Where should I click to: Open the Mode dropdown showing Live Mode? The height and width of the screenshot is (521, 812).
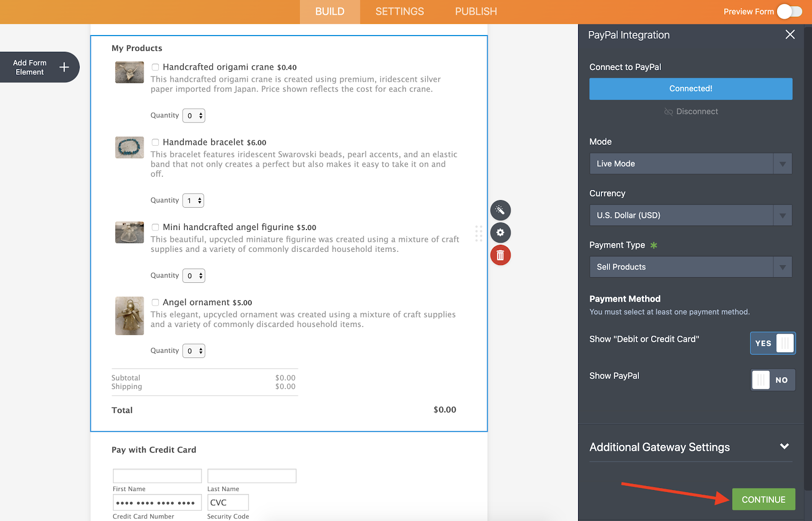click(691, 164)
